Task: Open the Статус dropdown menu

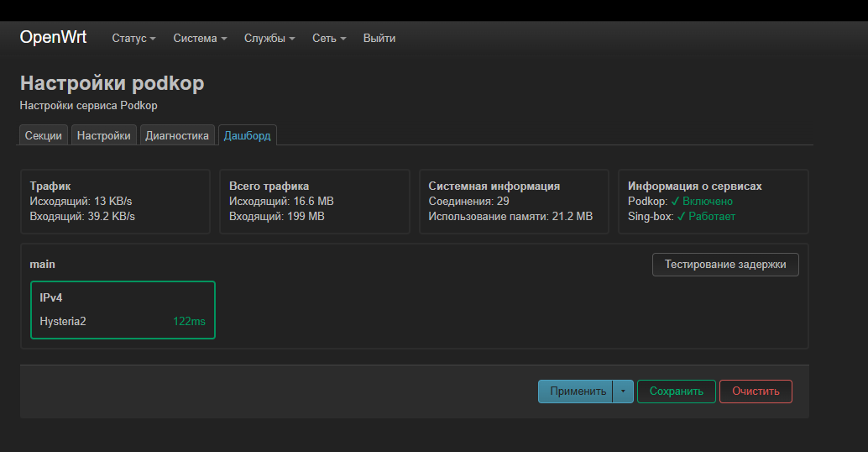Action: (x=134, y=38)
